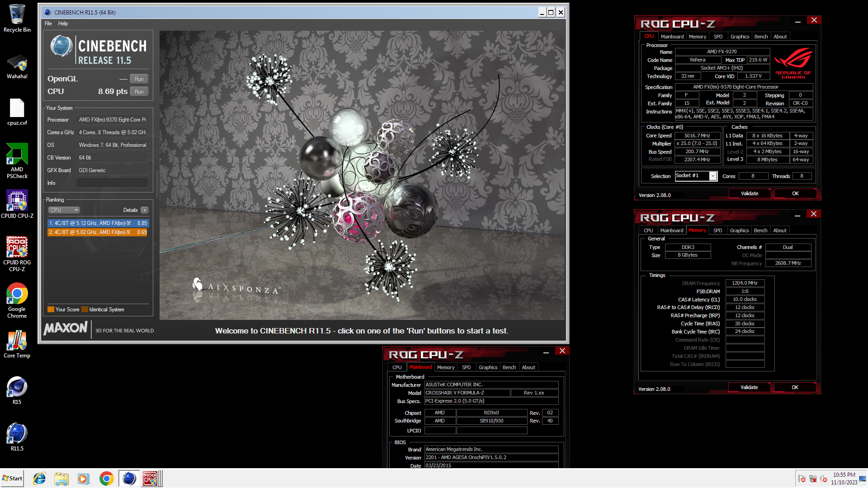Select the cpuz.cvf file icon
The width and height of the screenshot is (868, 488).
(x=17, y=112)
